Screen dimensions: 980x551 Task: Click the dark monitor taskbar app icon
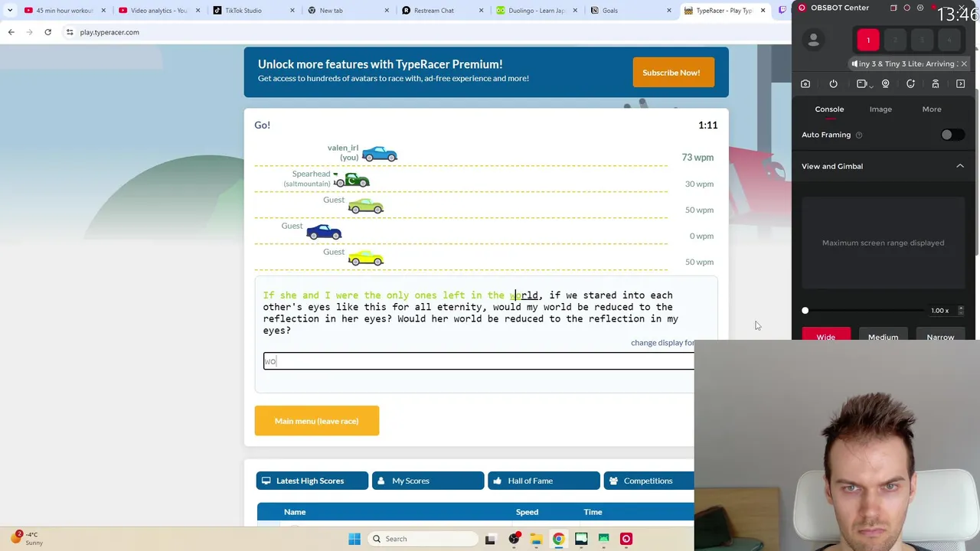pos(581,539)
